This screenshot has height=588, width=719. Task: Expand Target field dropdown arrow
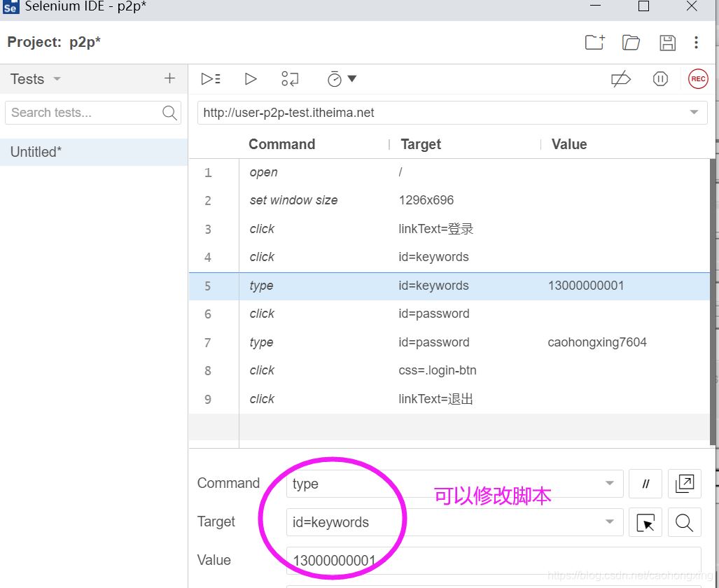point(609,521)
